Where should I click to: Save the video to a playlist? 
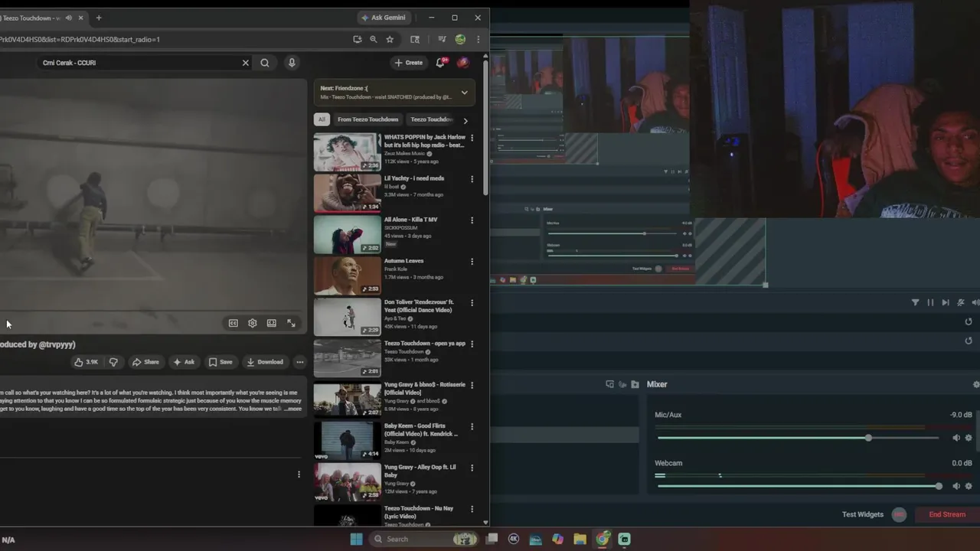[220, 362]
